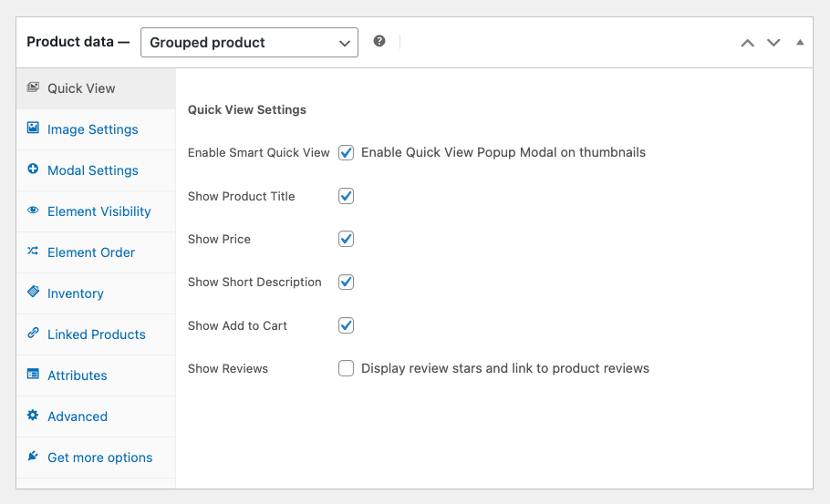Screen dimensions: 830x504
Task: Enable the Show Reviews checkbox
Action: [x=347, y=369]
